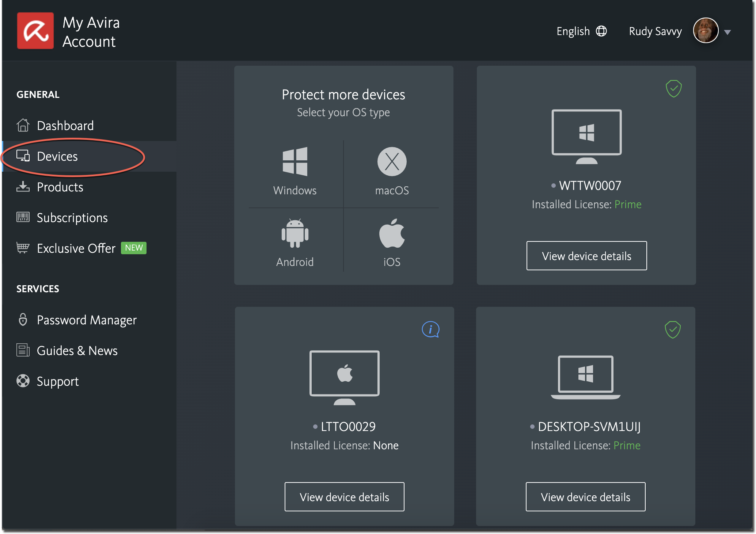Viewport: 756px width, 534px height.
Task: Open the Exclusive Offer page
Action: click(x=89, y=248)
